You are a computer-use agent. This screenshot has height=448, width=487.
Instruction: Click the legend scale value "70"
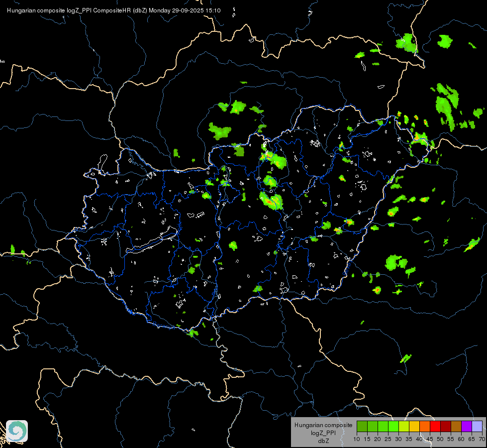click(x=482, y=439)
